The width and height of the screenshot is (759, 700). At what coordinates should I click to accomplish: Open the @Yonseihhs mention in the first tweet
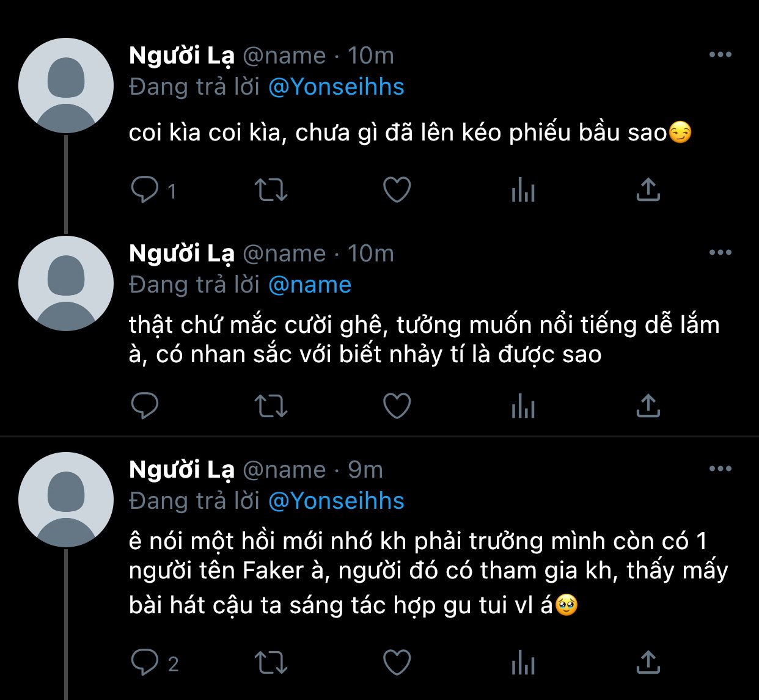[x=336, y=87]
